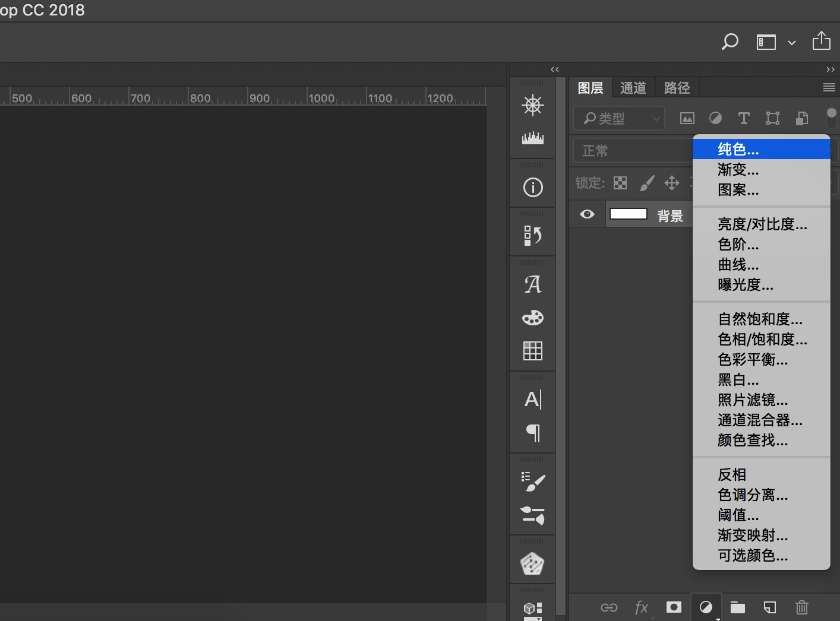The height and width of the screenshot is (621, 840).
Task: Toggle the layer filter on/off switch
Action: [832, 118]
